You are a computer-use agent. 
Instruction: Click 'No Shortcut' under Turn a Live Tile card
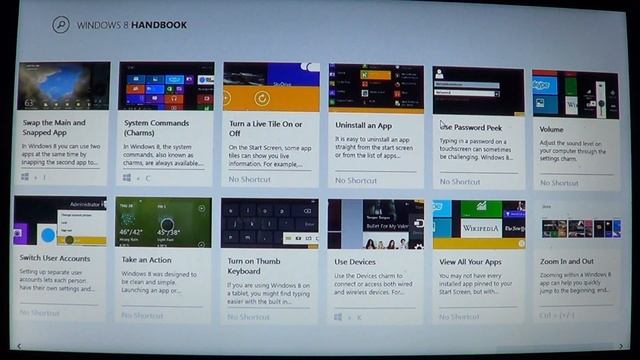(249, 179)
